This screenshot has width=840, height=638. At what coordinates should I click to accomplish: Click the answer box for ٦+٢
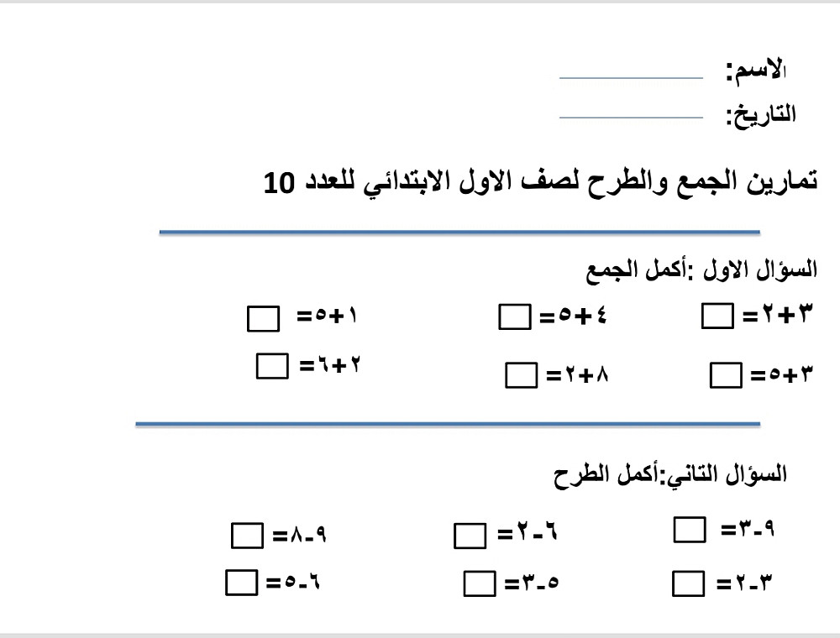click(272, 366)
